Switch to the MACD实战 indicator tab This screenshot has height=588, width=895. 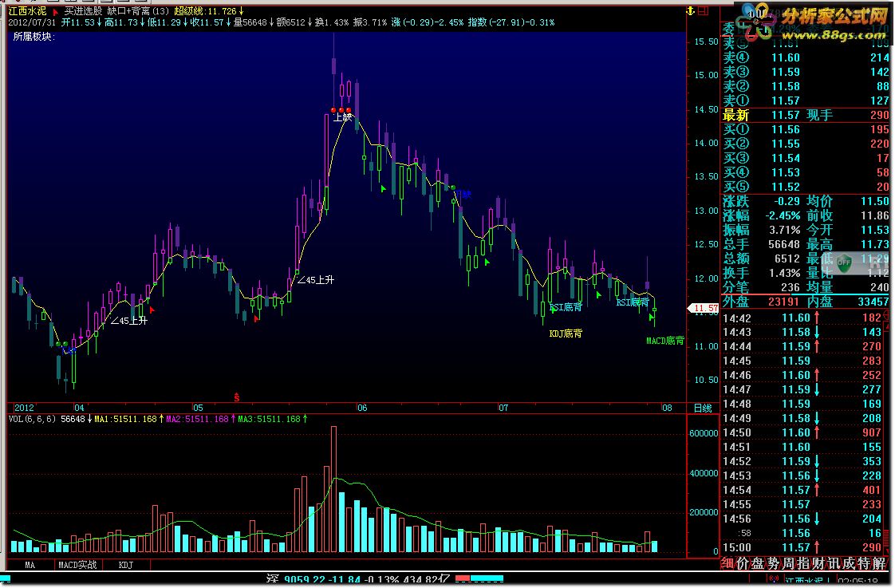click(x=77, y=565)
